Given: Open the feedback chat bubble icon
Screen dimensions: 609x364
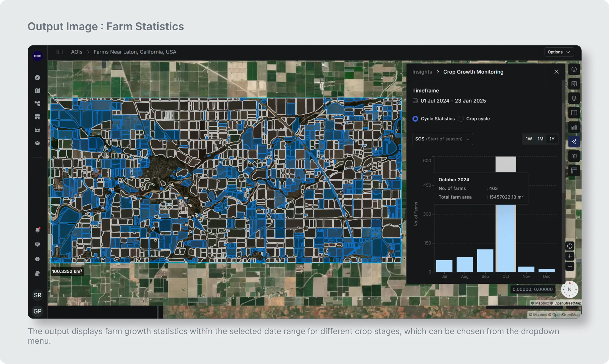Looking at the screenshot, I should pos(37,244).
